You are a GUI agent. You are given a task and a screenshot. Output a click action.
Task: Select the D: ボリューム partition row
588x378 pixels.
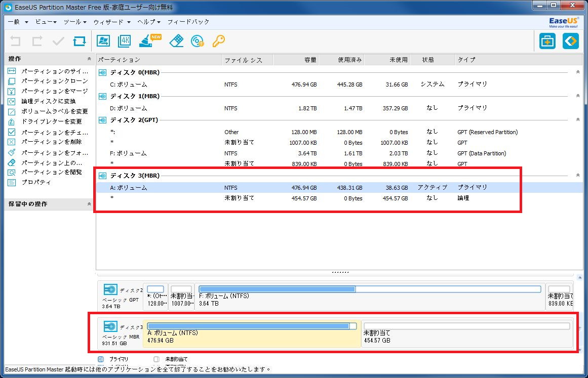click(339, 108)
